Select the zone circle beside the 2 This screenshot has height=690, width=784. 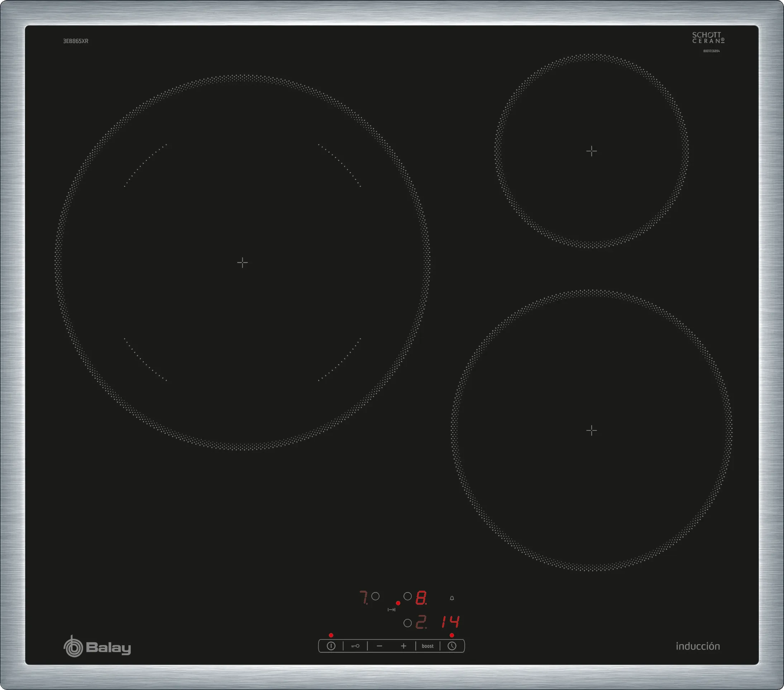pos(408,623)
